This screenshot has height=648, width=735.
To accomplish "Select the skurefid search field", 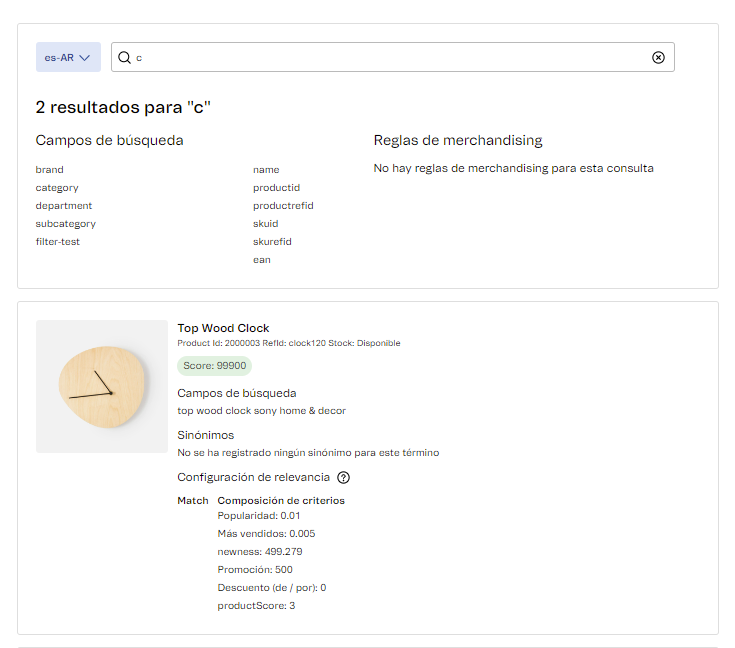I will tap(272, 242).
